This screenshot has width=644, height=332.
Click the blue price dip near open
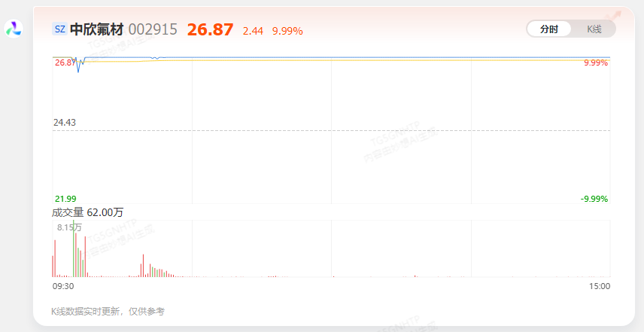[78, 68]
